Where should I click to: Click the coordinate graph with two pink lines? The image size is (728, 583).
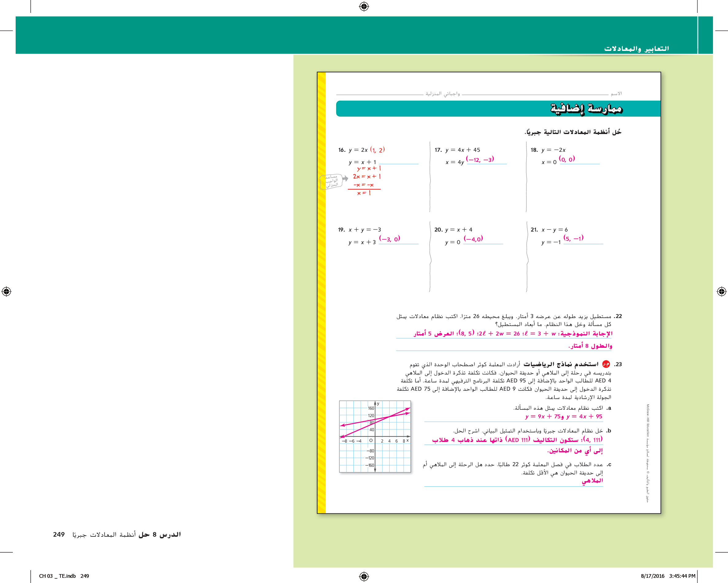(375, 436)
